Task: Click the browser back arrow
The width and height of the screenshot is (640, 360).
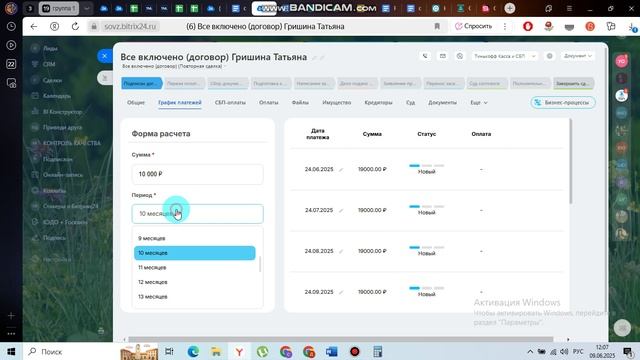Action: click(34, 27)
